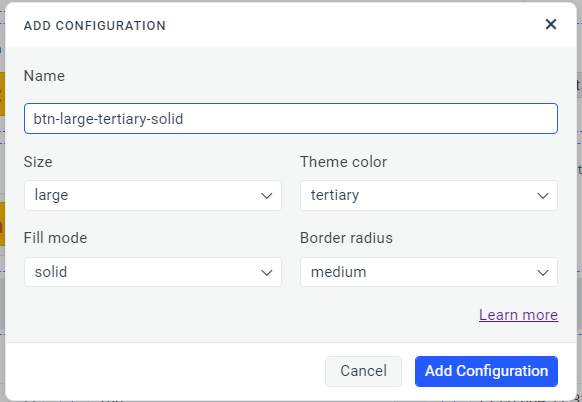Click the Name field label

point(44,76)
